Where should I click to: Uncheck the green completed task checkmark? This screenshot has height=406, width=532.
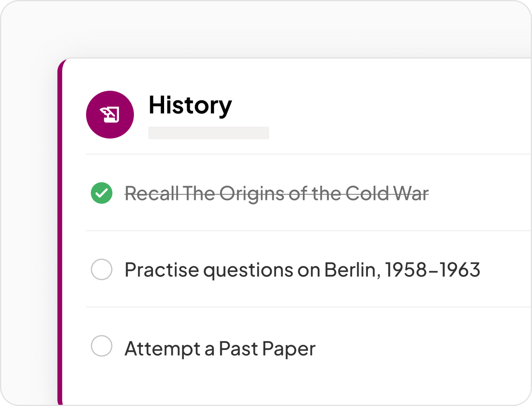pos(102,193)
